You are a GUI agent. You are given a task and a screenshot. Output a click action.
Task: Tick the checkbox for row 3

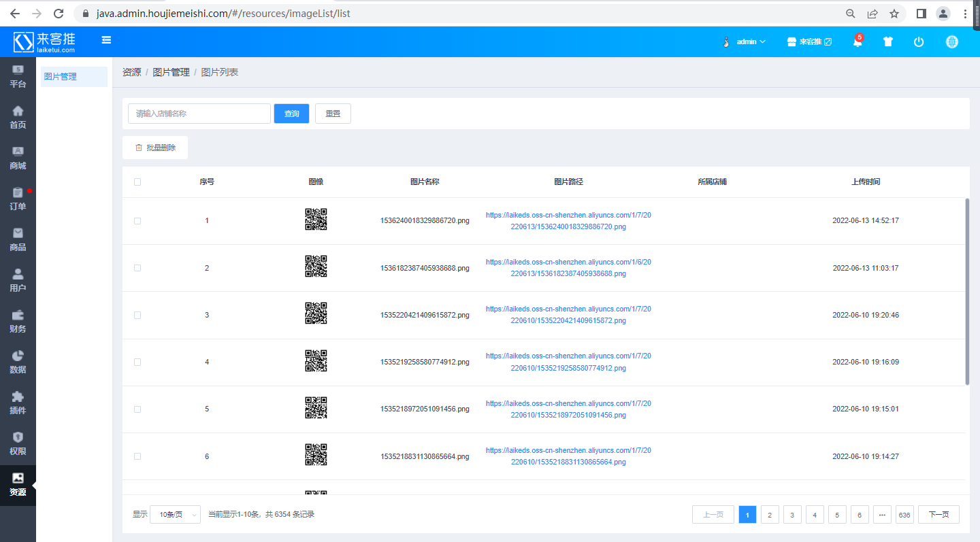click(137, 315)
